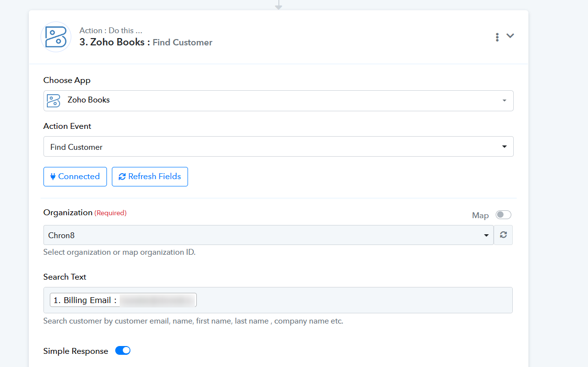Open the Action Event dropdown showing Find Customer
588x367 pixels.
pyautogui.click(x=278, y=146)
